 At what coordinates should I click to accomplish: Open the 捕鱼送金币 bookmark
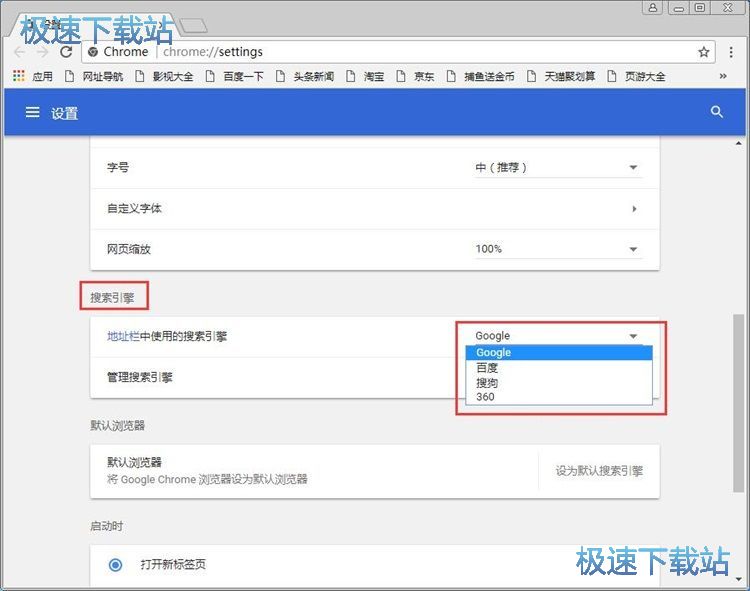click(481, 76)
